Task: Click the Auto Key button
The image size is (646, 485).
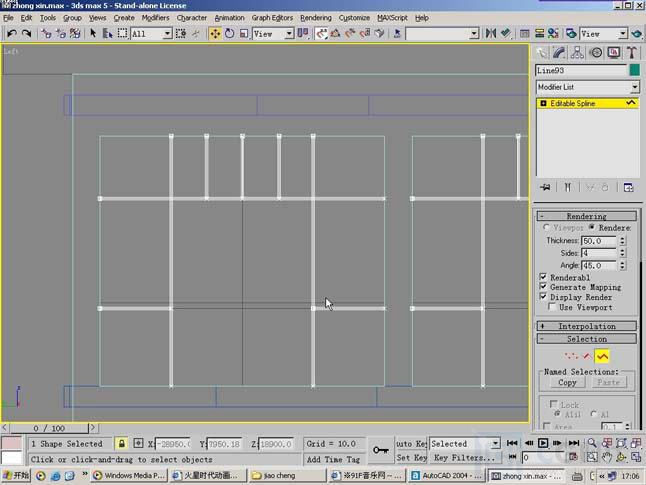Action: click(411, 444)
